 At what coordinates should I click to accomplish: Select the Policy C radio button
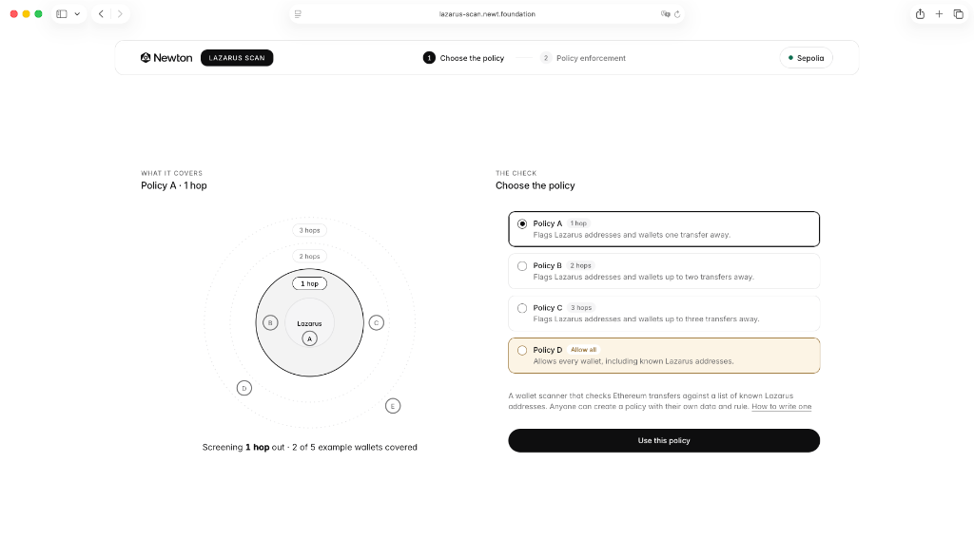tap(522, 308)
